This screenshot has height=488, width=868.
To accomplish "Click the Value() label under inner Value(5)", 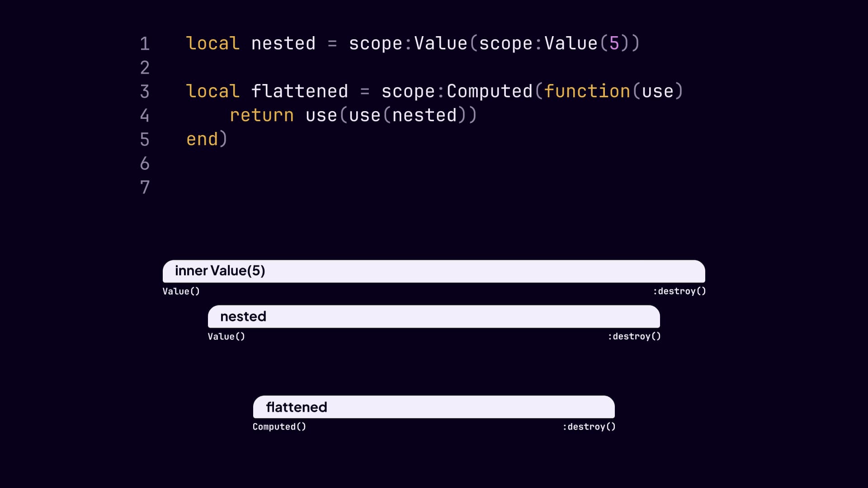I will [x=181, y=291].
